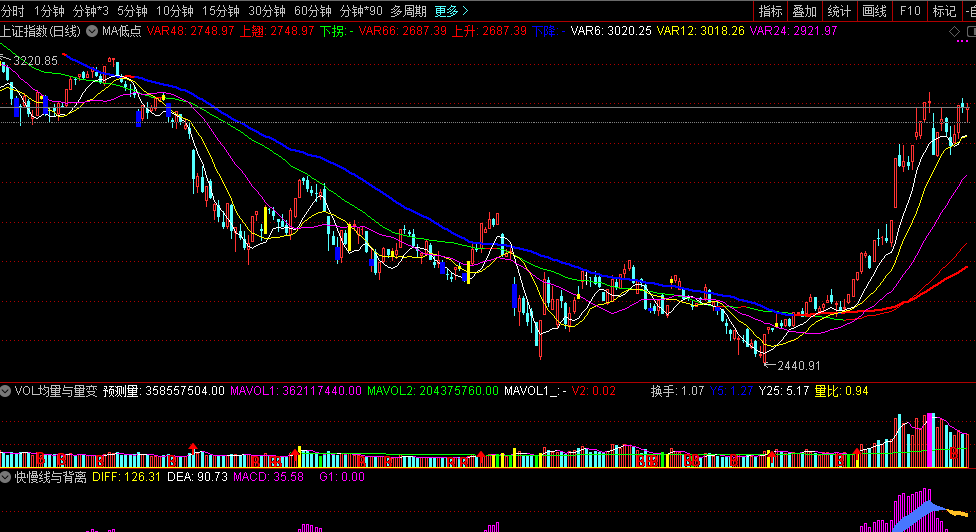The image size is (976, 532).
Task: Activate the 画线 drawing tools button
Action: (x=875, y=11)
